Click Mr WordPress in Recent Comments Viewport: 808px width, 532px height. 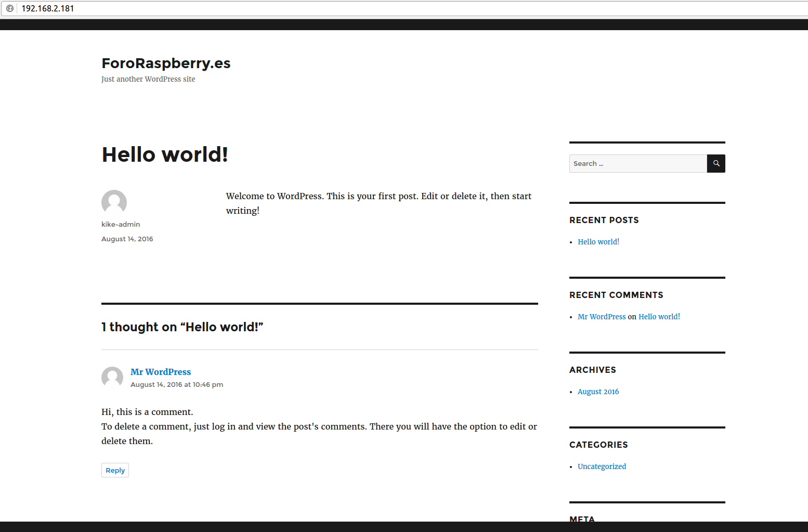(602, 317)
